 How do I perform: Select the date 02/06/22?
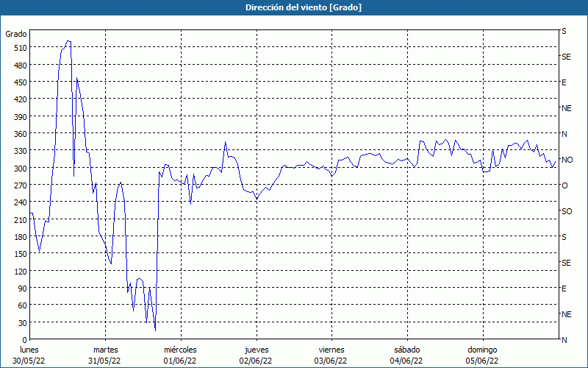[256, 361]
